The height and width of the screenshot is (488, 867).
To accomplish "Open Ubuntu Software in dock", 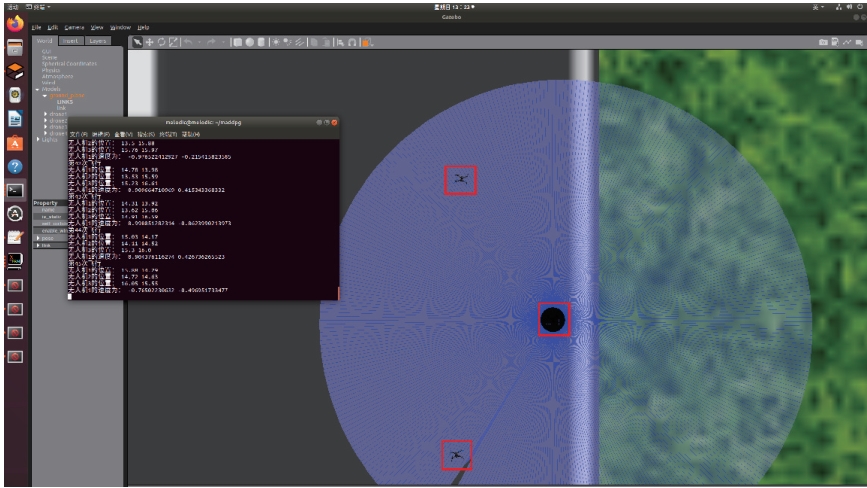I will tap(15, 143).
